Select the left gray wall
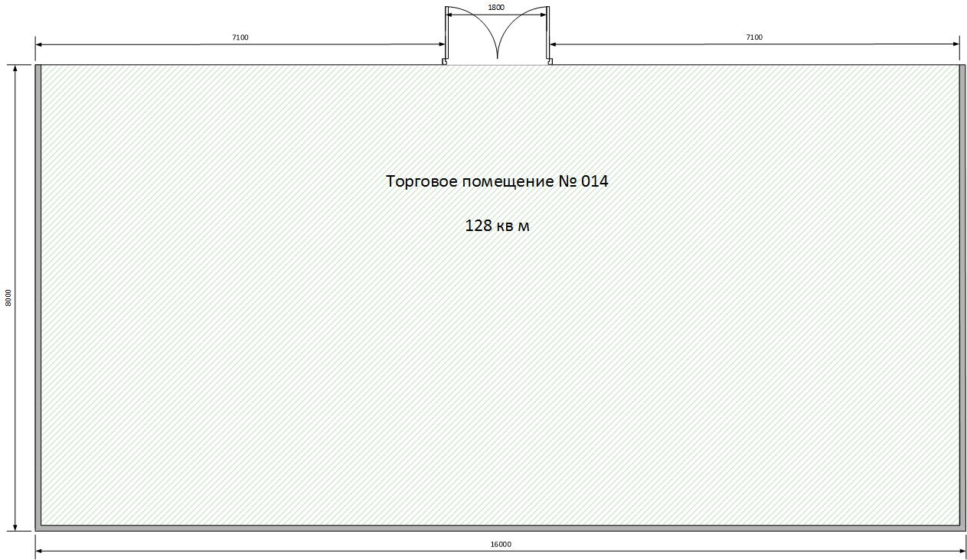 pos(38,297)
